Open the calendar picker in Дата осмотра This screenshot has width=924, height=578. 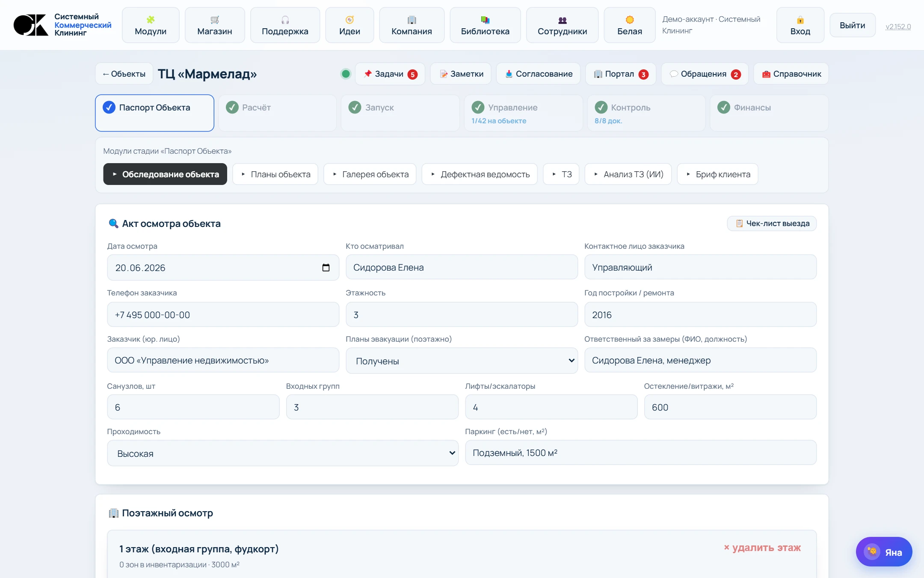coord(326,268)
